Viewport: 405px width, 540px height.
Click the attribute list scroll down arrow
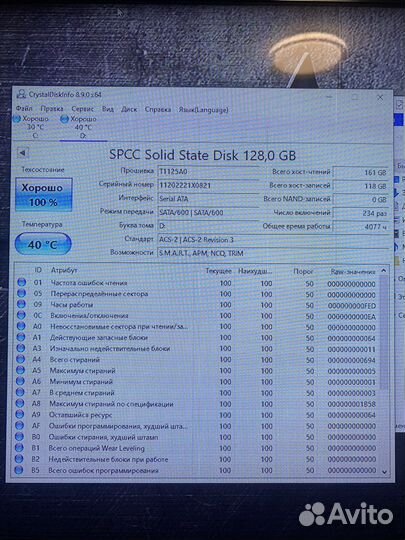(x=384, y=472)
